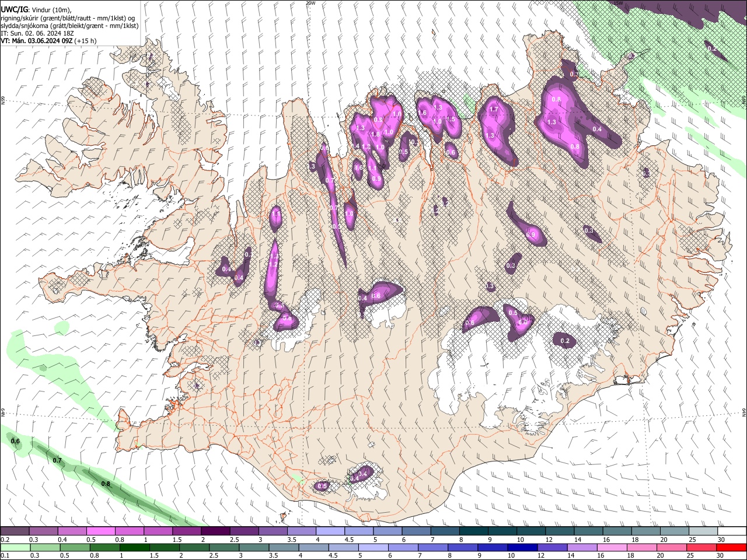
Task: Click the '20W' longitude label at top
Action: click(x=310, y=3)
